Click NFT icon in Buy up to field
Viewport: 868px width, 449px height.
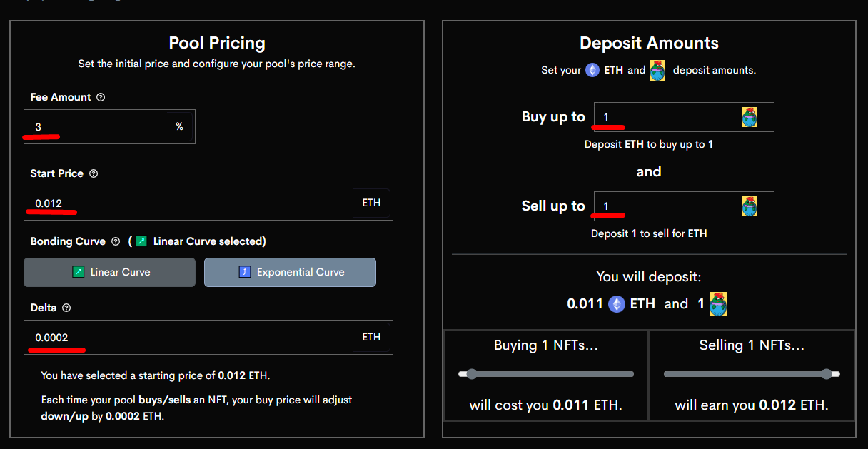coord(749,117)
